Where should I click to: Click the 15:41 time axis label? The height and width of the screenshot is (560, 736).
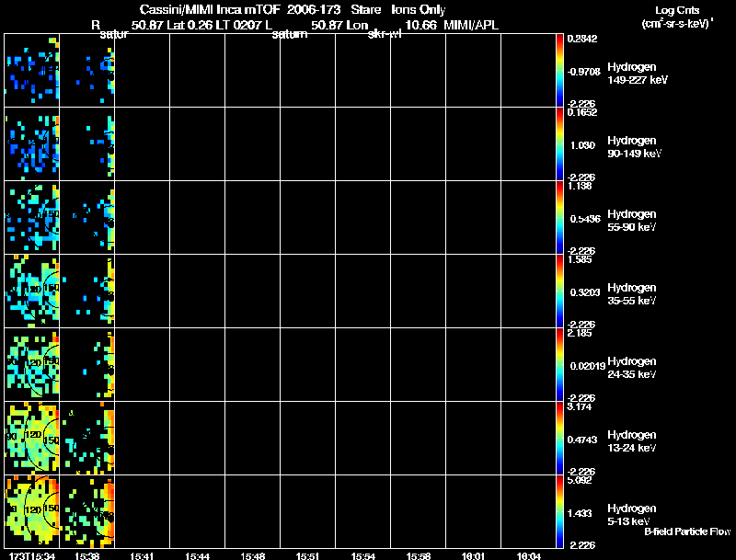click(x=142, y=555)
